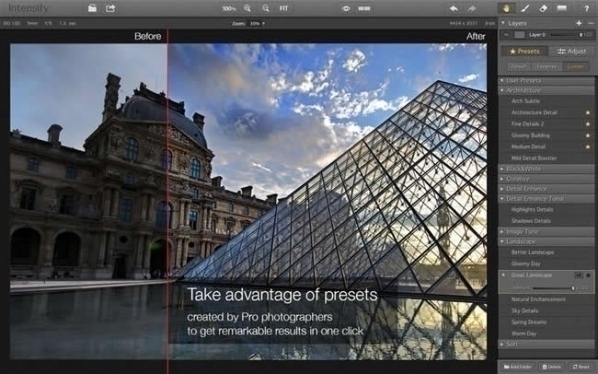This screenshot has width=598, height=374.
Task: Switch to the Adjust tab
Action: [571, 51]
